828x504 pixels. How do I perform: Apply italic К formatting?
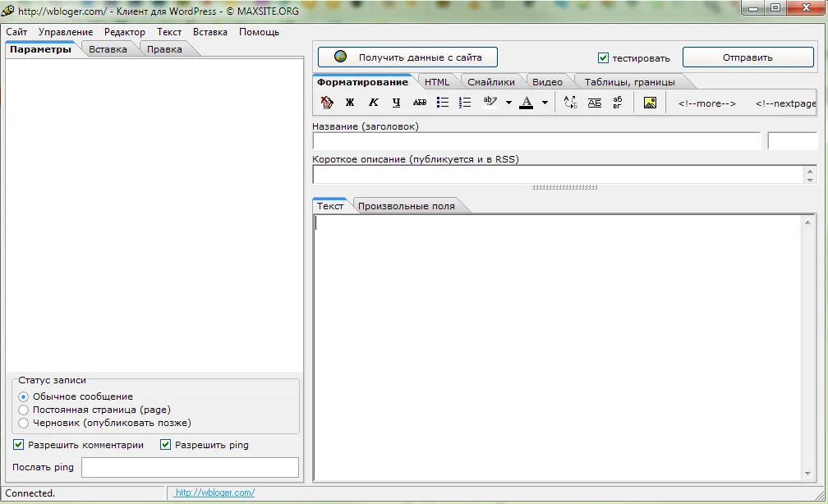tap(373, 103)
